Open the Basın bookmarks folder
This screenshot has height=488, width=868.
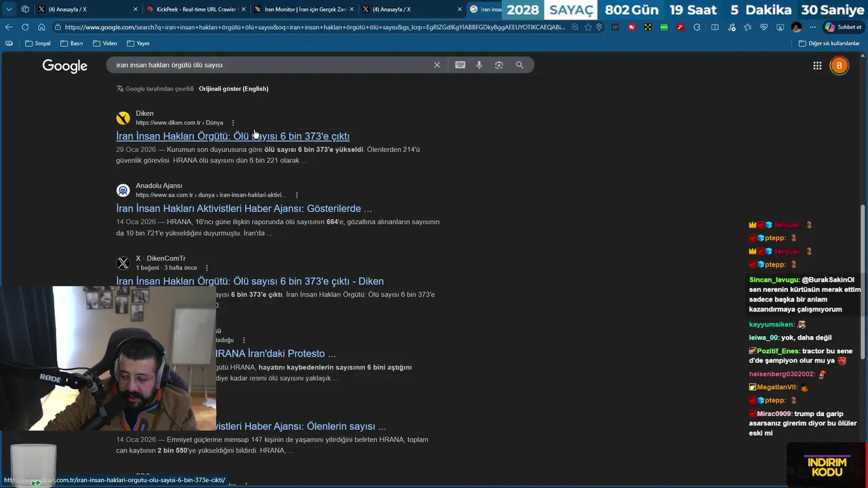click(x=71, y=43)
